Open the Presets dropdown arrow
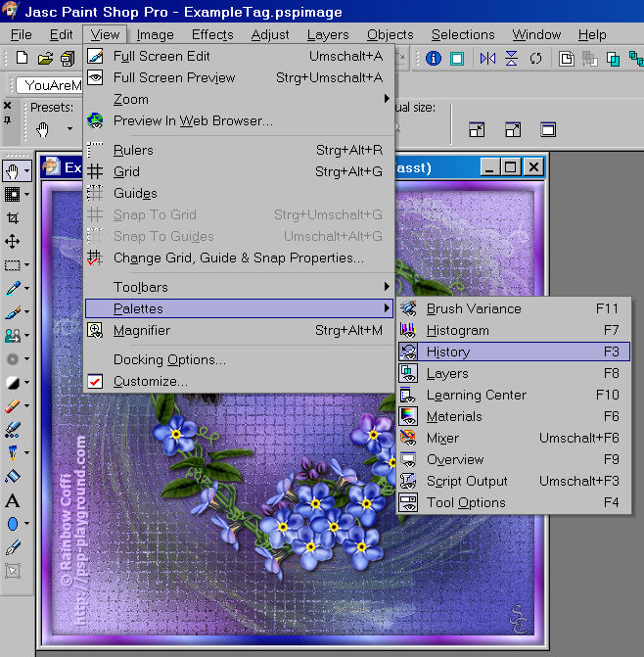This screenshot has width=644, height=657. (x=69, y=129)
